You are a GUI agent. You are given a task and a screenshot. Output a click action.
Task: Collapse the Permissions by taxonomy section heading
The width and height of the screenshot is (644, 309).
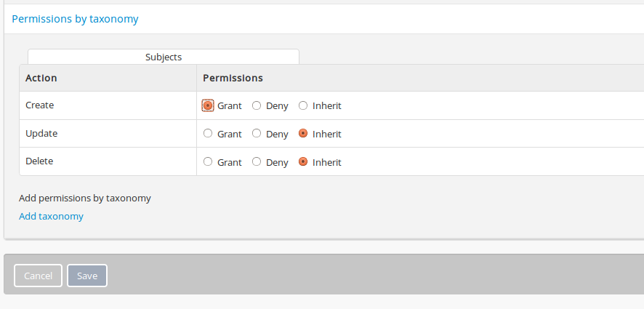(x=75, y=19)
